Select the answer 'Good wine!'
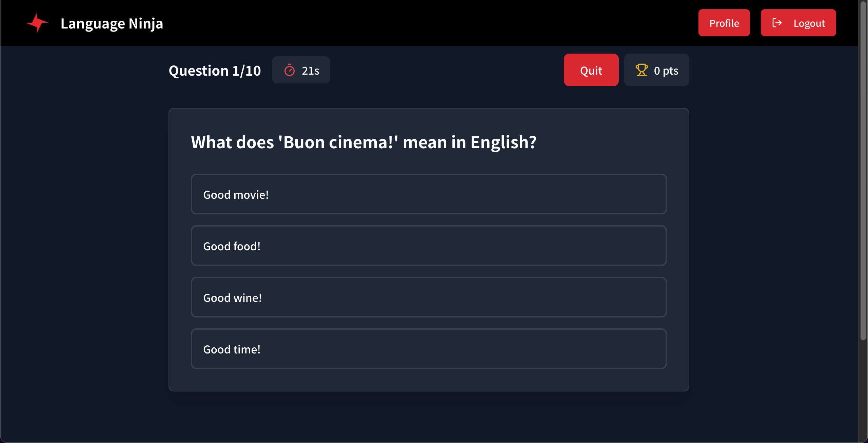 pos(429,297)
